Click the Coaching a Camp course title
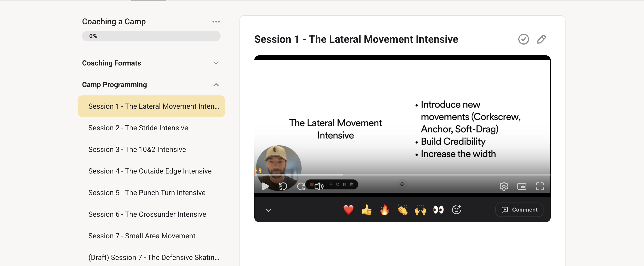The height and width of the screenshot is (266, 644). point(114,22)
